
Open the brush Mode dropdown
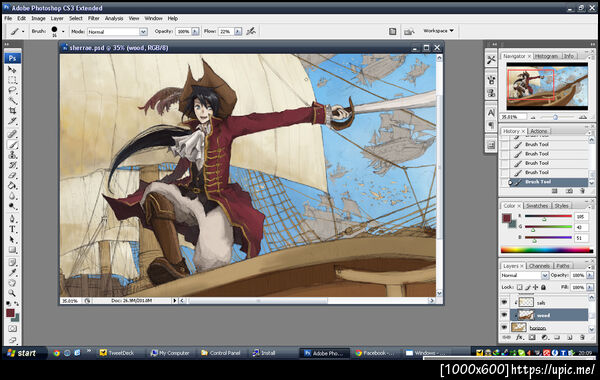[143, 32]
